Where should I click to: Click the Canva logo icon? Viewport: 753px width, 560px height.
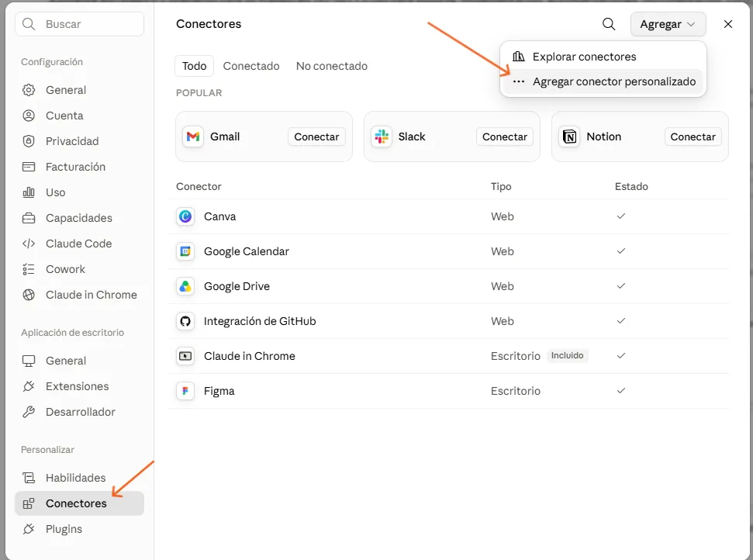point(185,216)
